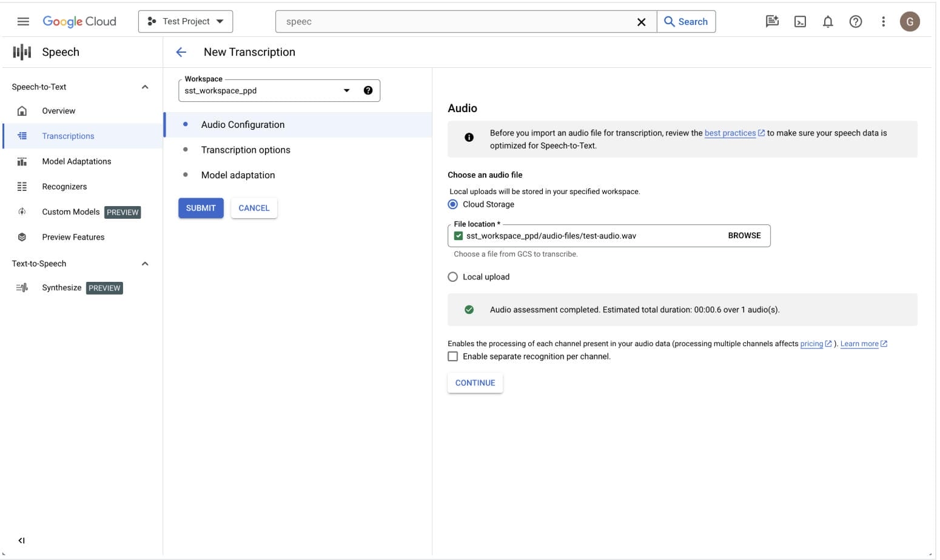Collapse the Text-to-Speech sidebar section
This screenshot has height=560, width=940.
(x=145, y=264)
